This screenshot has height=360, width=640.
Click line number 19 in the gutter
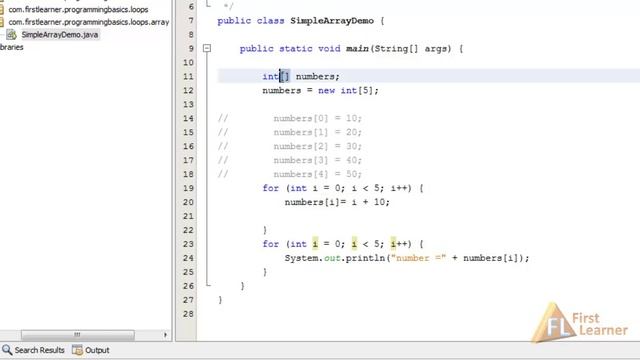pyautogui.click(x=188, y=188)
